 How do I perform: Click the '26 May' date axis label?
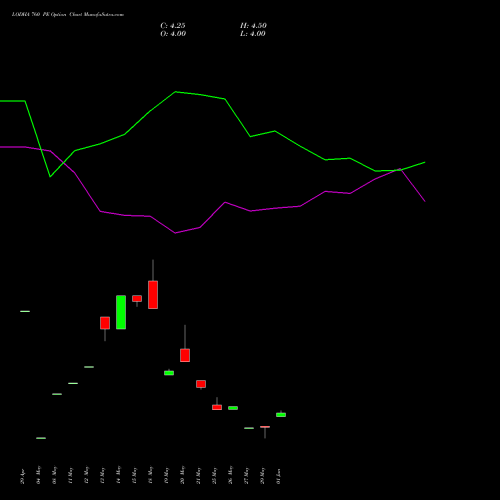tap(230, 475)
